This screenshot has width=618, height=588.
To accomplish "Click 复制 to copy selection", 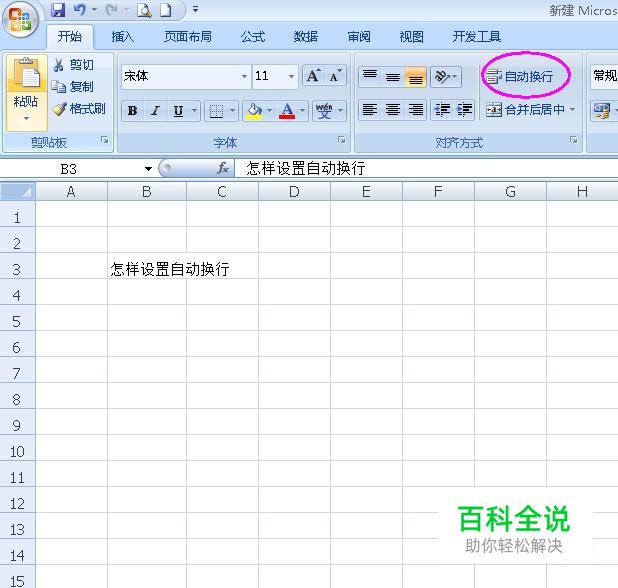I will tap(74, 87).
